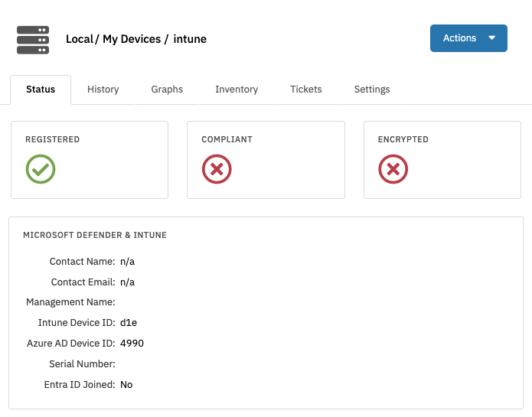Open the Actions dropdown arrow

click(491, 38)
